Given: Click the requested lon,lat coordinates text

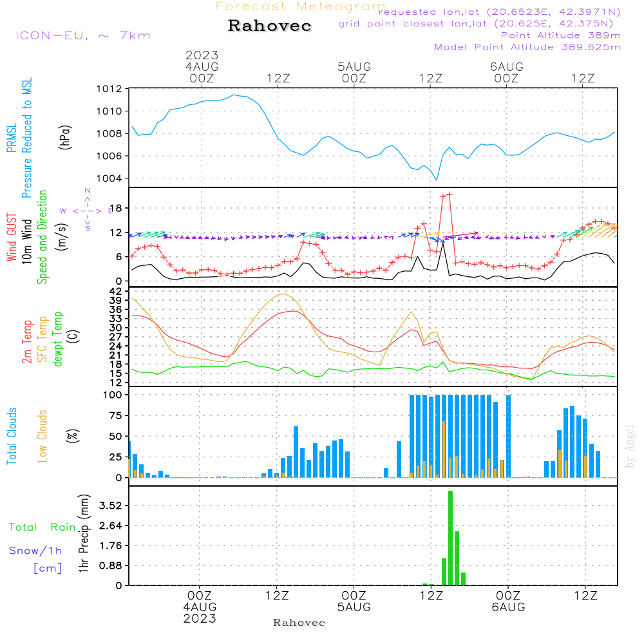Looking at the screenshot, I should (500, 12).
